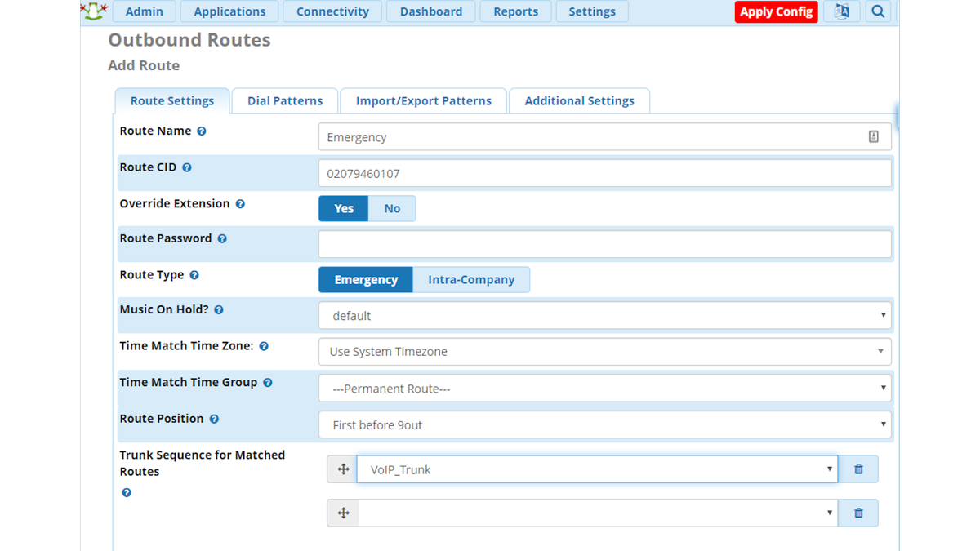Switch to the Dial Patterns tab
This screenshot has height=551, width=980.
tap(284, 100)
